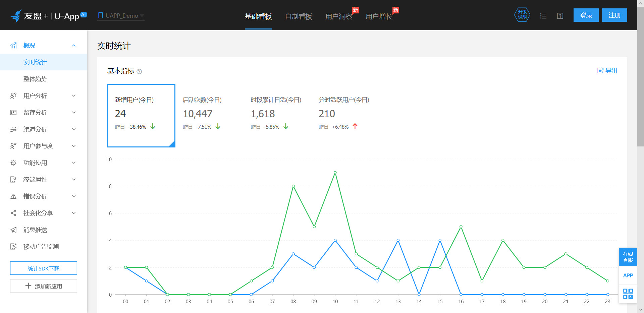The image size is (644, 313).
Task: Click the page vertical scrollbar thumb
Action: coord(641,77)
